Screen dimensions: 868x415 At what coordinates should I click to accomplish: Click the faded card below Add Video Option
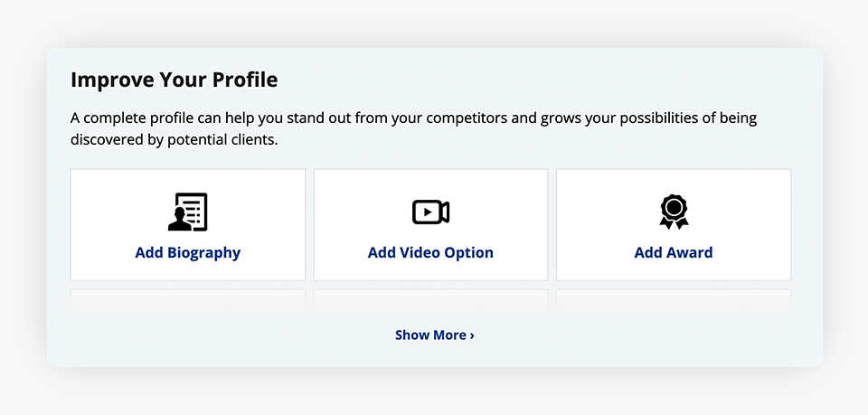point(430,299)
